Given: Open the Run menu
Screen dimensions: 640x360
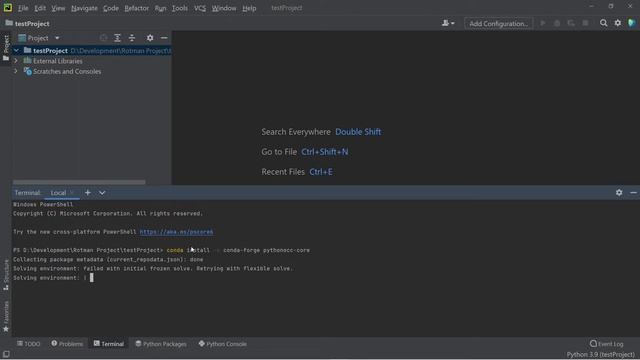Looking at the screenshot, I should pyautogui.click(x=160, y=8).
